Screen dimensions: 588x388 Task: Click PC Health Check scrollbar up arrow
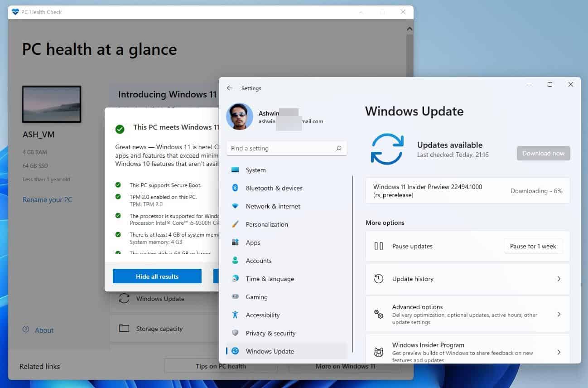[x=410, y=29]
